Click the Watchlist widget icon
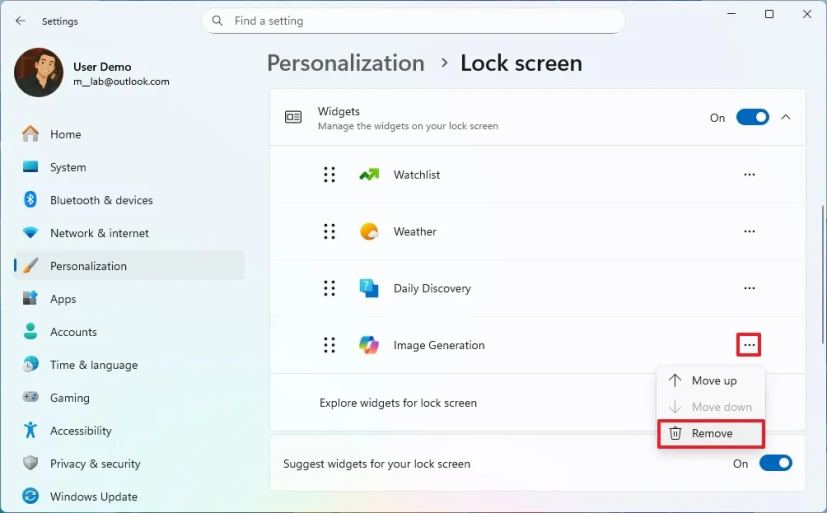The image size is (827, 513). [x=369, y=175]
